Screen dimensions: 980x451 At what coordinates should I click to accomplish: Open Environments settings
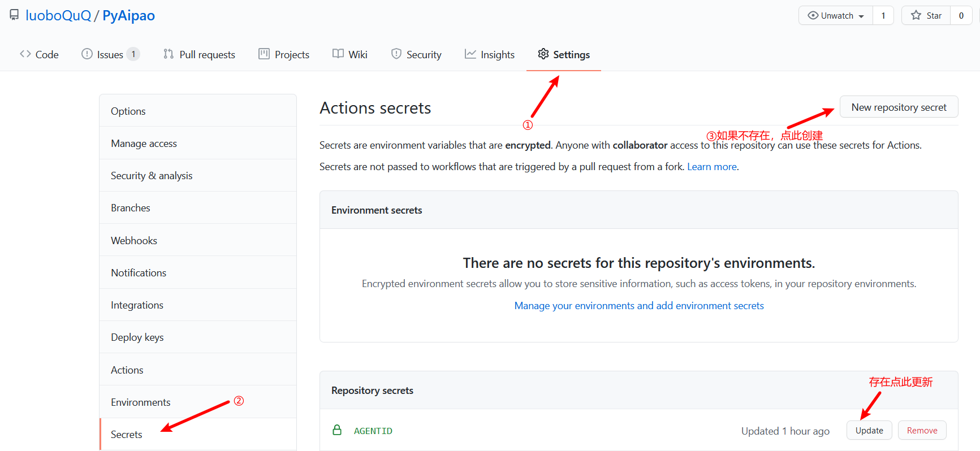tap(198, 402)
